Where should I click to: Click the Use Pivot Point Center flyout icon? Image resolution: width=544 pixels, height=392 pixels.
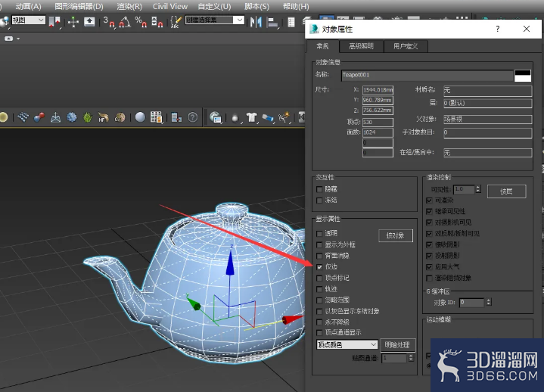pos(54,22)
